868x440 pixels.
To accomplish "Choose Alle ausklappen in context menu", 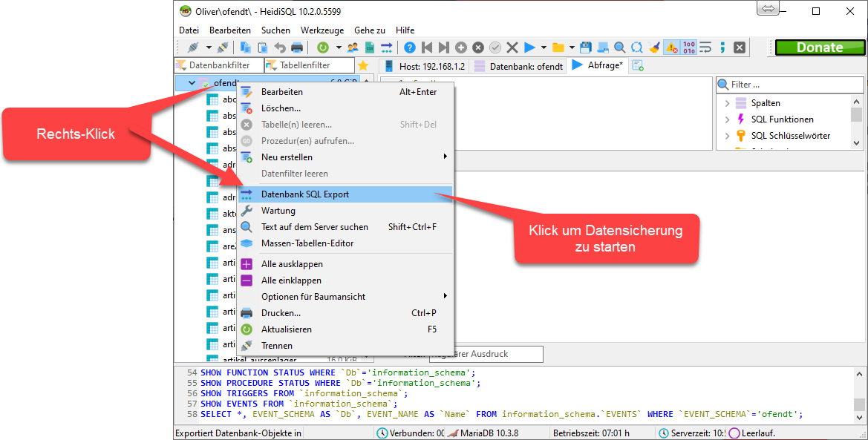I will click(345, 264).
